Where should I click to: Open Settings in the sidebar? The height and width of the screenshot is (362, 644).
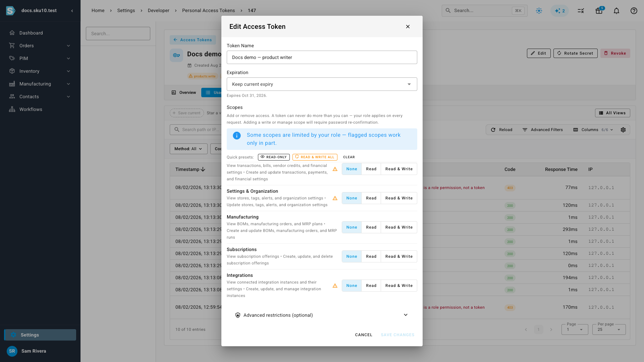click(40, 335)
